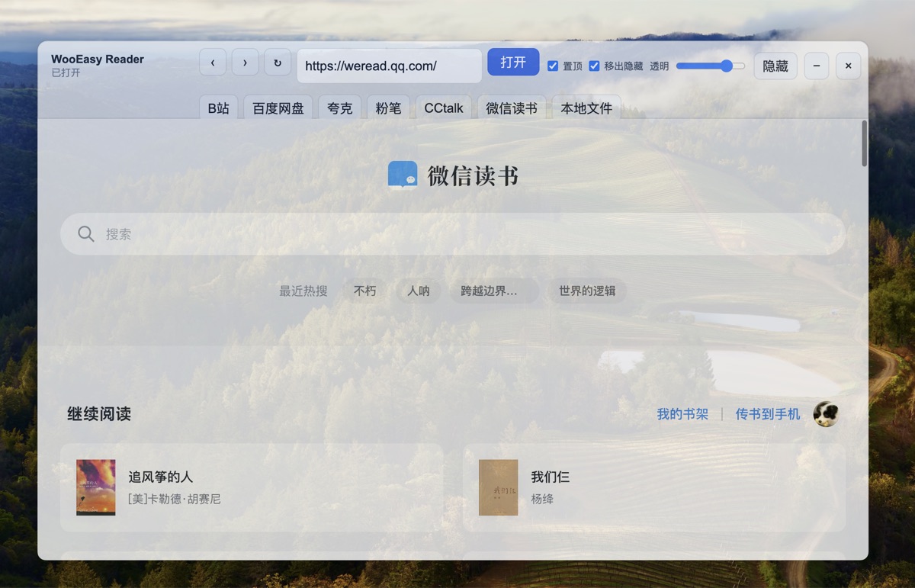Click the 微信读书 logo icon
915x588 pixels.
click(403, 175)
